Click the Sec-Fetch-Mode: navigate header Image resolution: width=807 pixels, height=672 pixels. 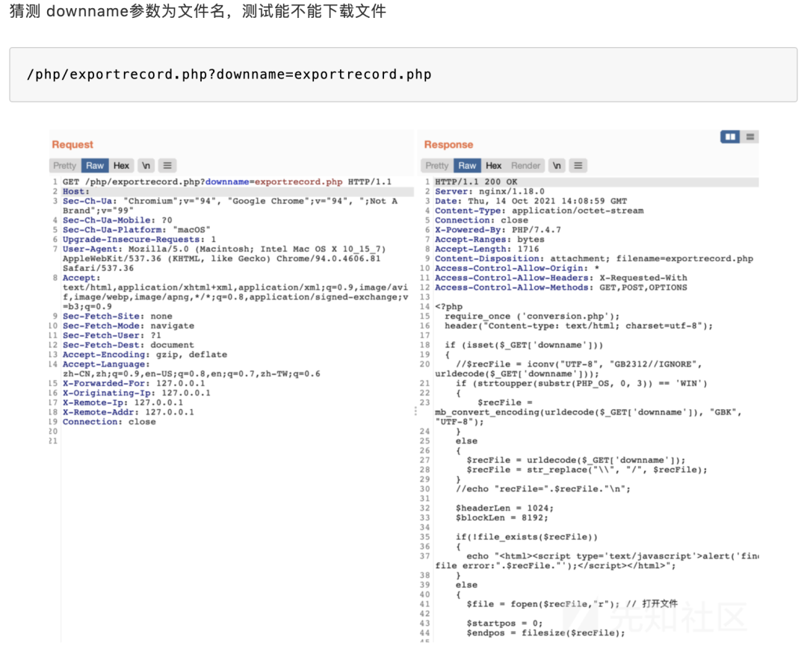click(x=129, y=326)
